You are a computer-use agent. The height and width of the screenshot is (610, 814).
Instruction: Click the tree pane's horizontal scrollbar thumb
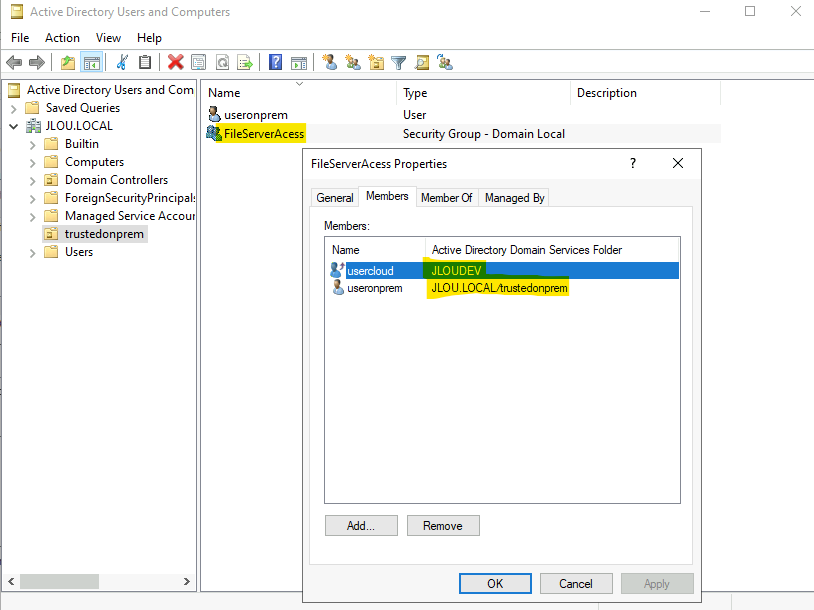click(x=59, y=581)
